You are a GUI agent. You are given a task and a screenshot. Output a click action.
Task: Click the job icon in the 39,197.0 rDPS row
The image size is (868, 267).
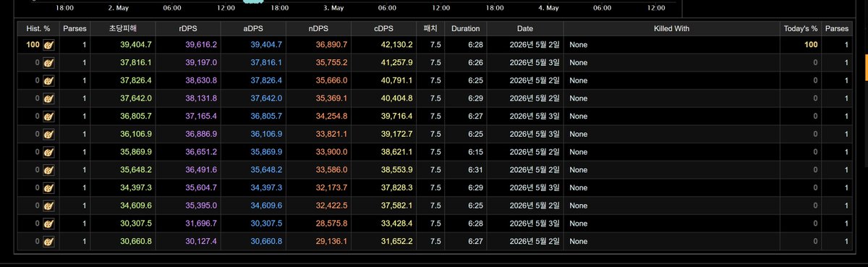point(48,62)
